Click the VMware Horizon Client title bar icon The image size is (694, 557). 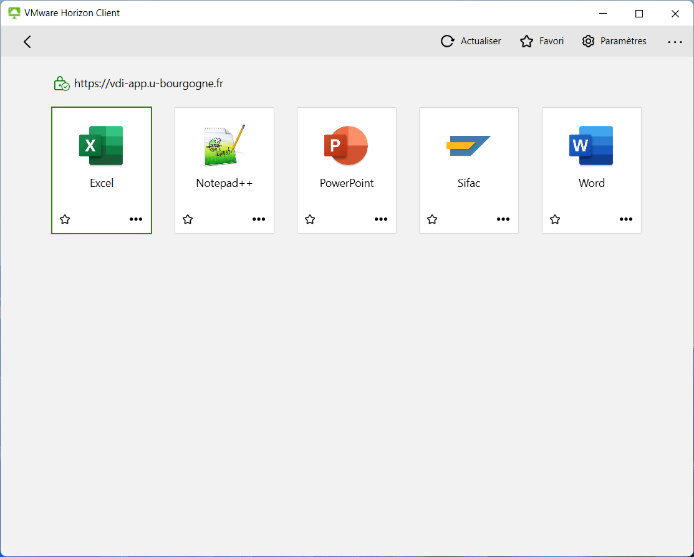click(14, 13)
